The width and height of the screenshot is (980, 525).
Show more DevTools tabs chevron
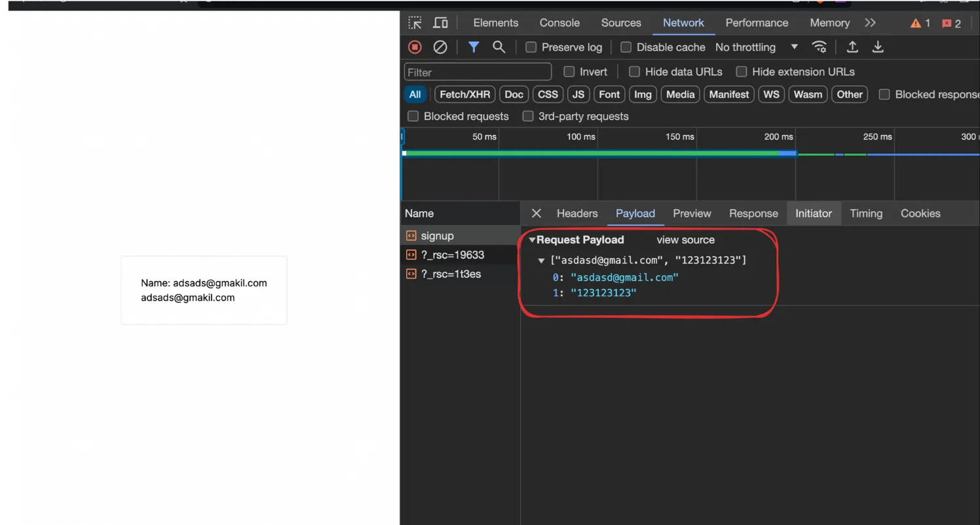click(x=870, y=23)
